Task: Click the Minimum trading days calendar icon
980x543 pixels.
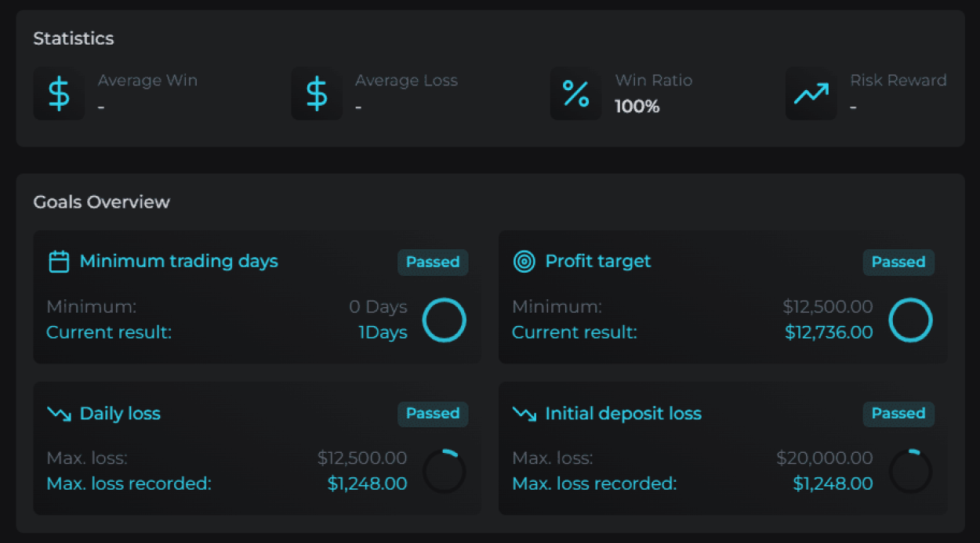Action: (x=59, y=262)
